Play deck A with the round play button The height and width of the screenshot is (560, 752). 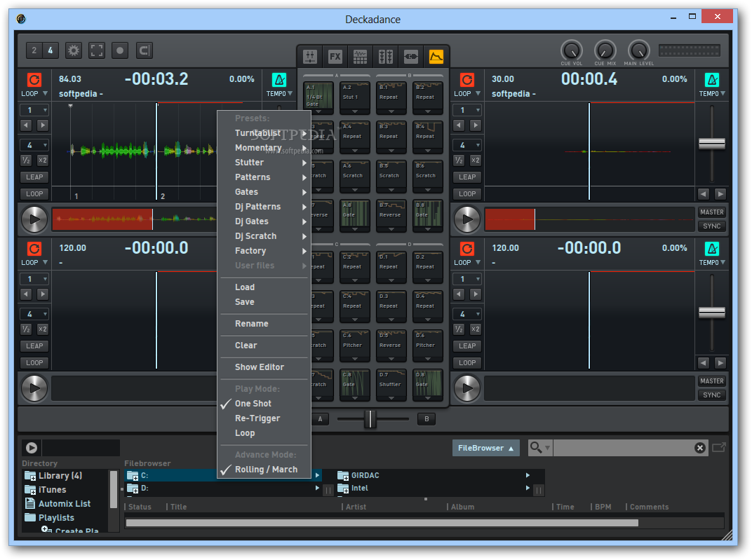34,219
